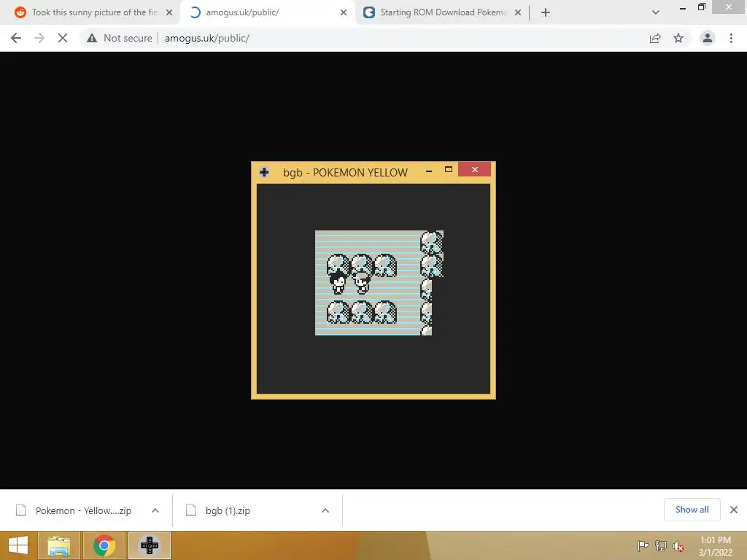Open Chrome's three-dot menu
This screenshot has width=747, height=560.
731,38
